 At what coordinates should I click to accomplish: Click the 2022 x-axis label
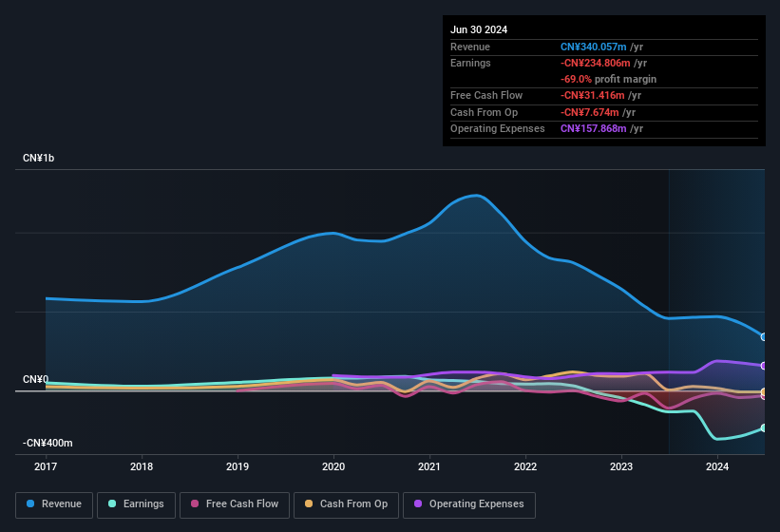[525, 466]
